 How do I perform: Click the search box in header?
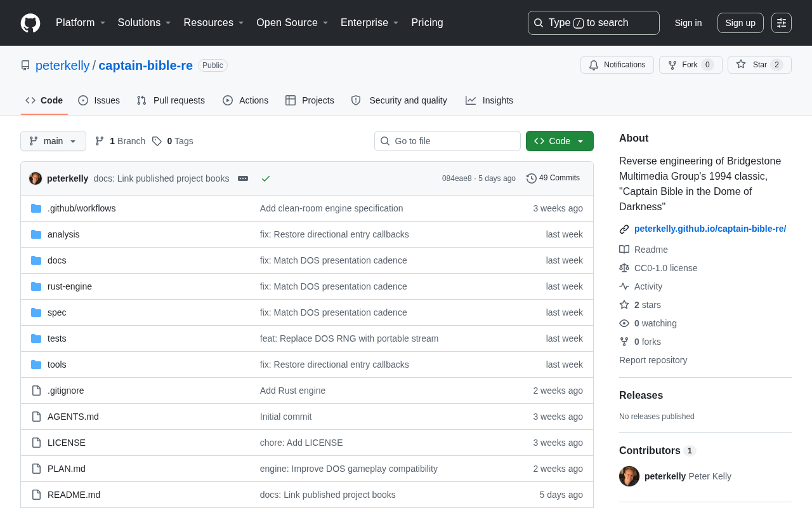[594, 23]
